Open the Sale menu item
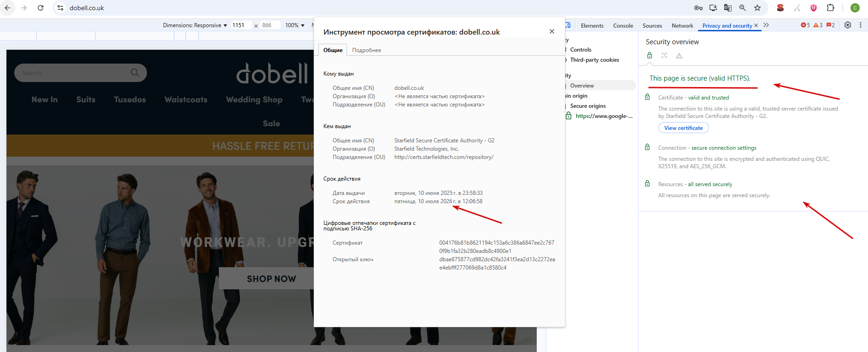 pyautogui.click(x=271, y=123)
